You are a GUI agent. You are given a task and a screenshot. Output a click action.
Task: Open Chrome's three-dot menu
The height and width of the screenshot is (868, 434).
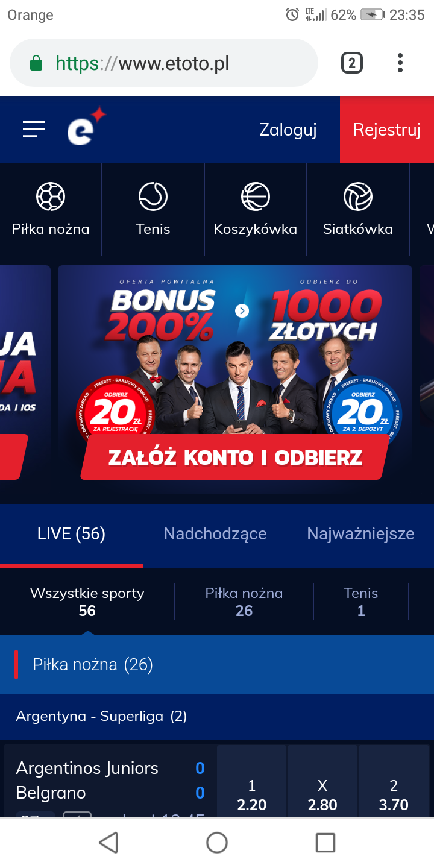[x=400, y=63]
